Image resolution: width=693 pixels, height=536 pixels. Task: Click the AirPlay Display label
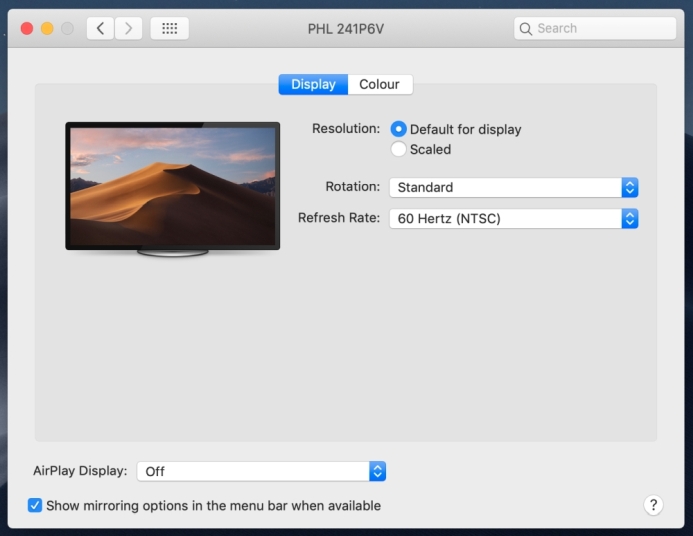coord(80,471)
